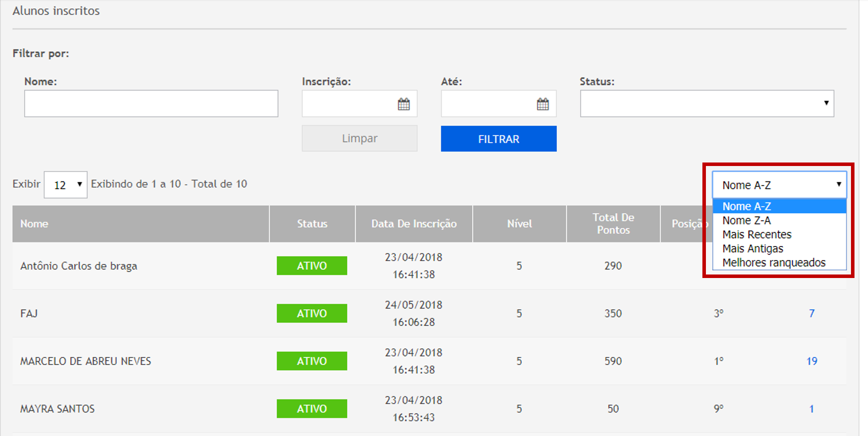Viewport: 868px width, 436px height.
Task: Open the Exibir rows-per-page dropdown
Action: (x=66, y=185)
